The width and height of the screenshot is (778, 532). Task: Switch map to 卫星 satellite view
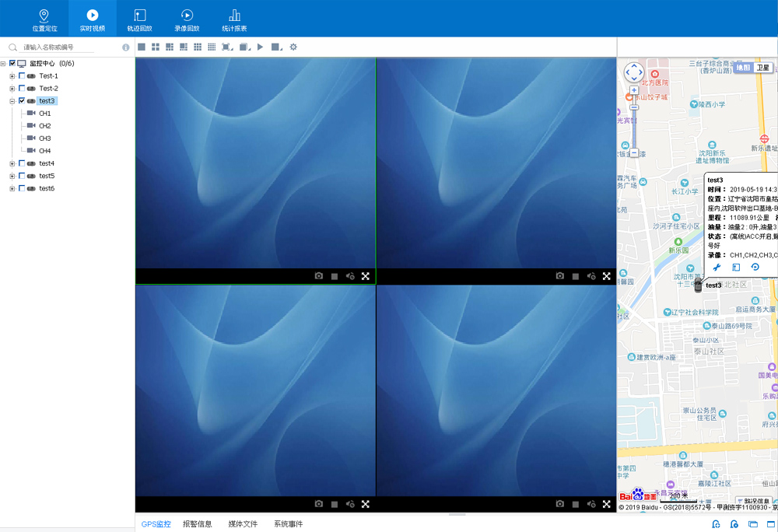764,68
